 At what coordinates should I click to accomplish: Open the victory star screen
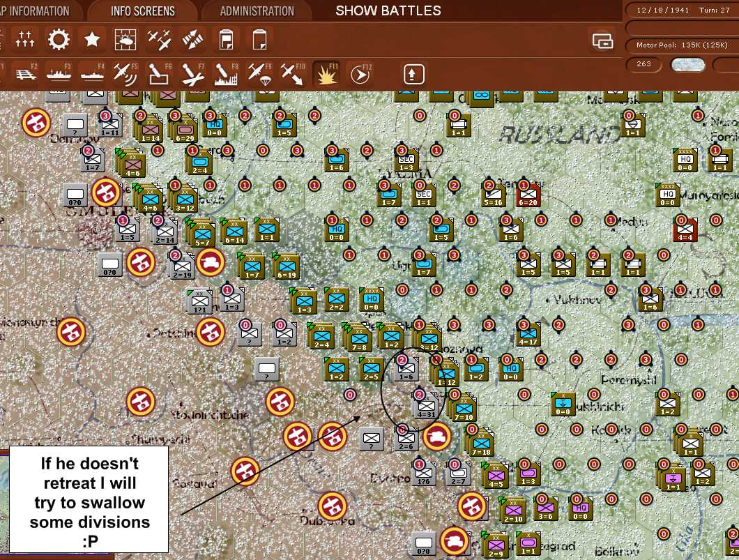click(92, 40)
